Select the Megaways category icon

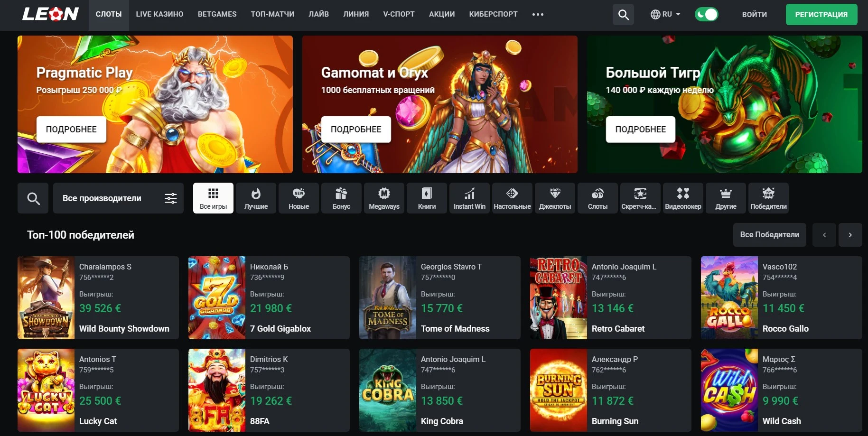point(384,198)
